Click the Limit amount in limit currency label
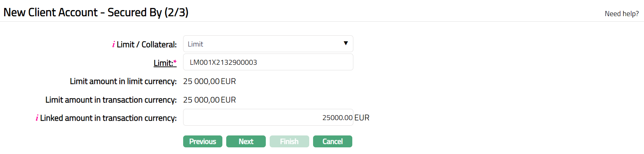This screenshot has height=154, width=644. [123, 81]
